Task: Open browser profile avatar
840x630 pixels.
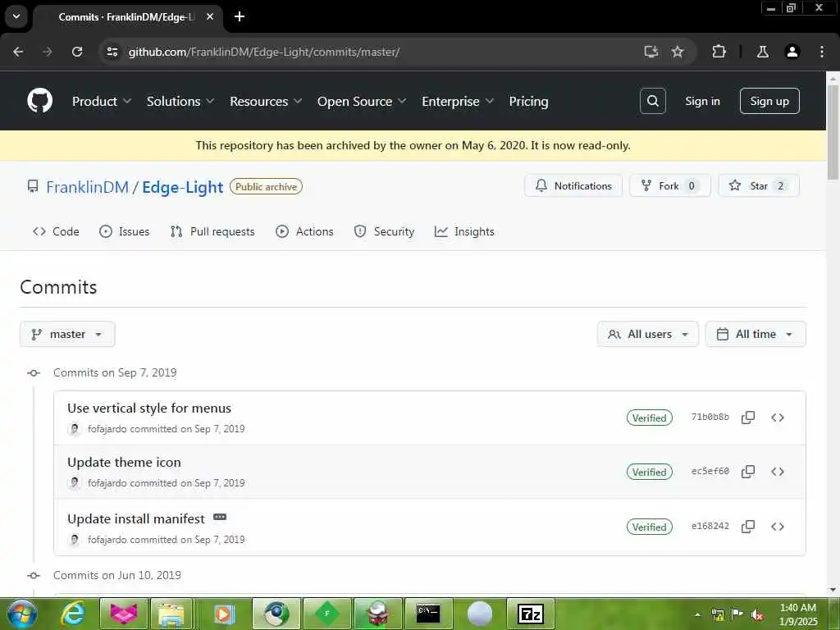Action: [x=792, y=52]
